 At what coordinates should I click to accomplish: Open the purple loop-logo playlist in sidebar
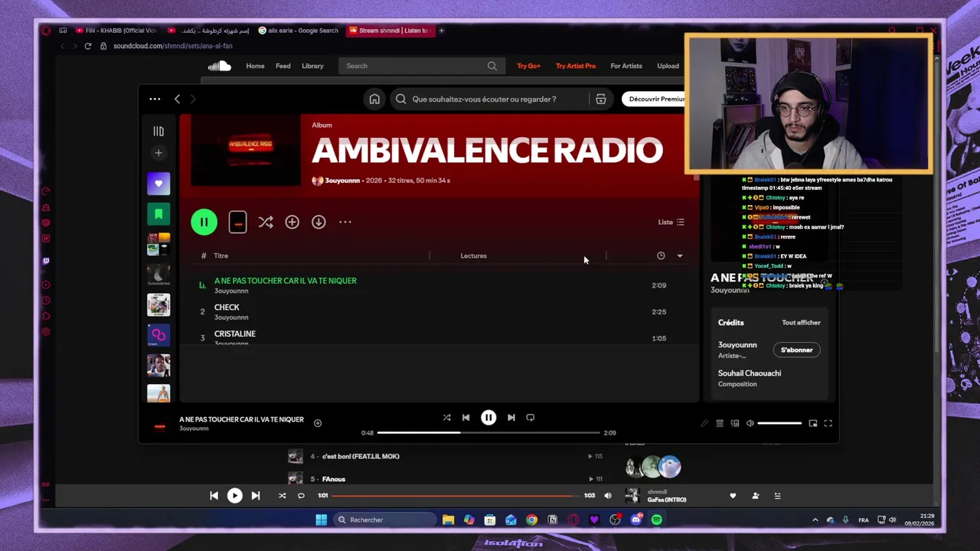[158, 335]
